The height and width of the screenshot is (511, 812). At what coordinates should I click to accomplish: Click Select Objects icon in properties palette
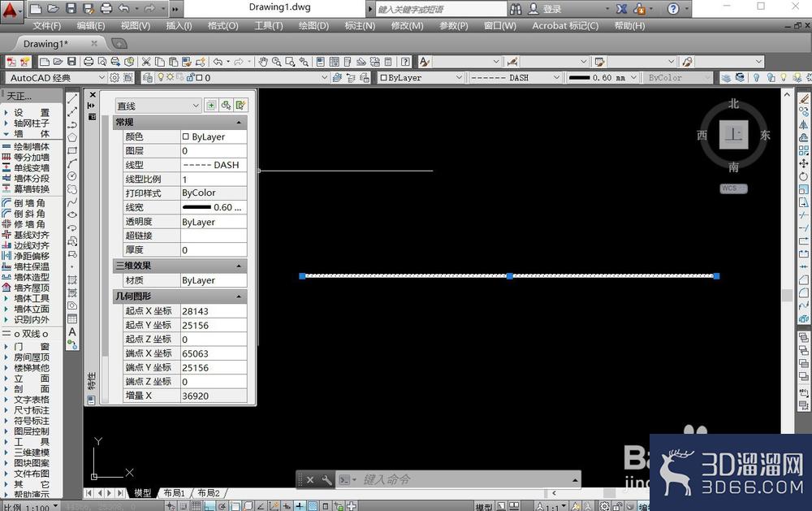[x=226, y=106]
